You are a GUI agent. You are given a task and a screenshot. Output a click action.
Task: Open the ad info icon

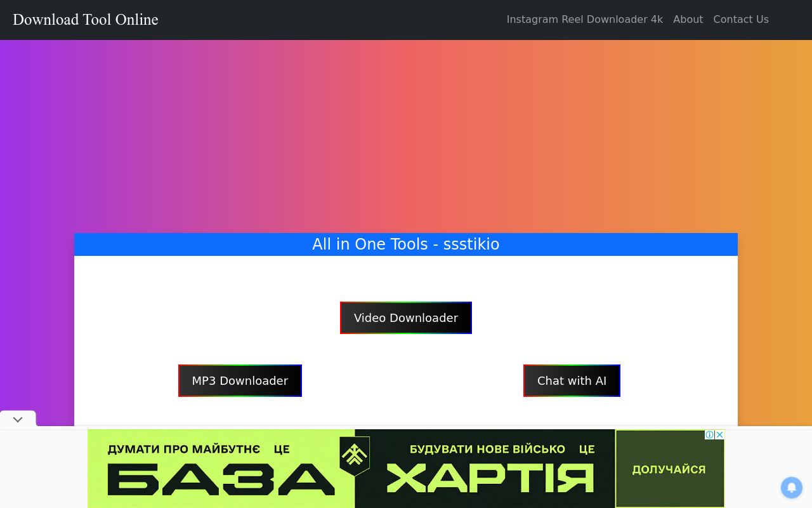(710, 435)
